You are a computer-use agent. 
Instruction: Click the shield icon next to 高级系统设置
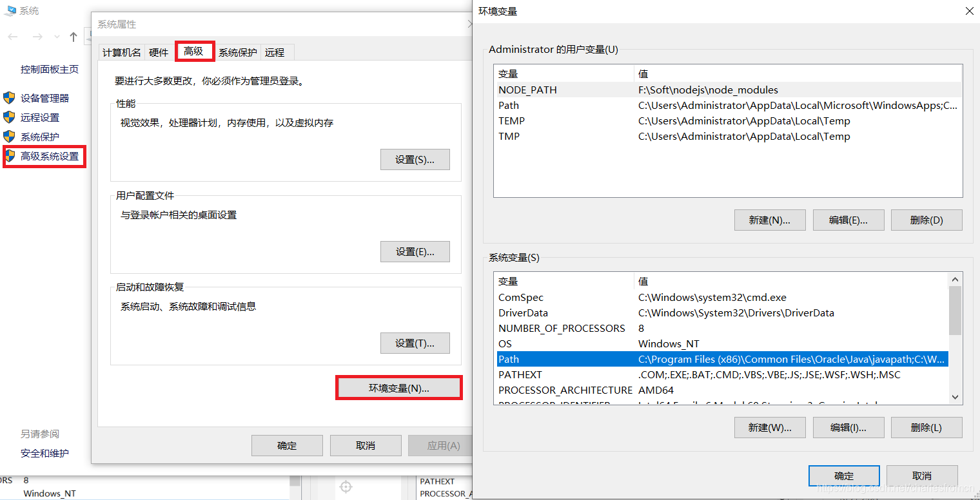tap(9, 156)
